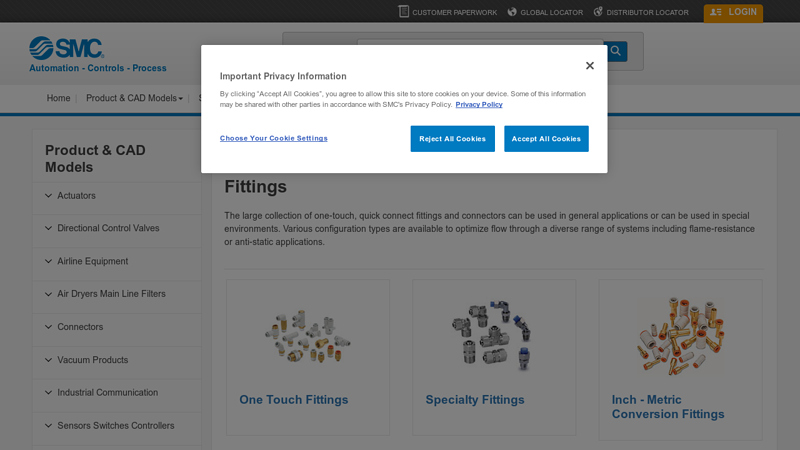Screen dimensions: 800x450
Task: Open the Customer Paperwork document icon
Action: pos(404,12)
